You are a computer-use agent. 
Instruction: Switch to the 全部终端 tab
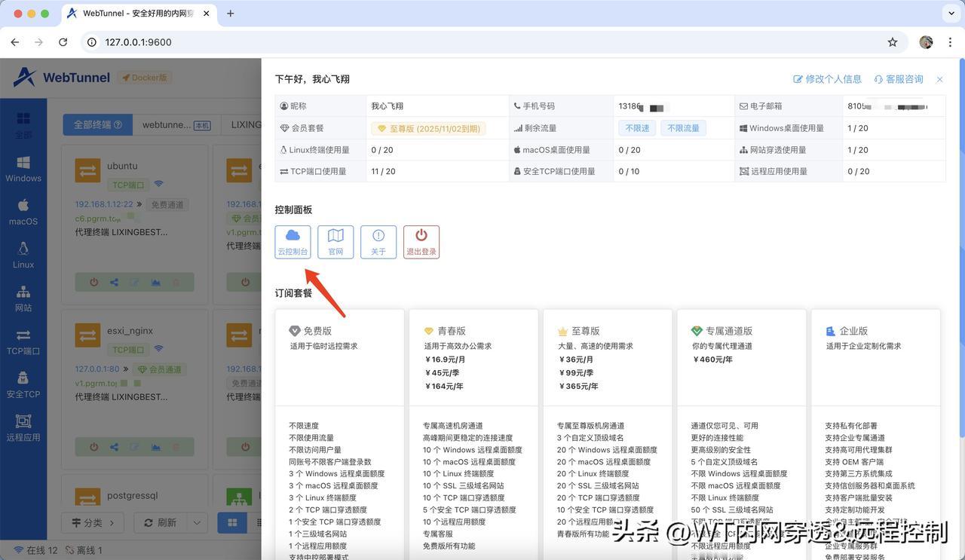pos(97,124)
